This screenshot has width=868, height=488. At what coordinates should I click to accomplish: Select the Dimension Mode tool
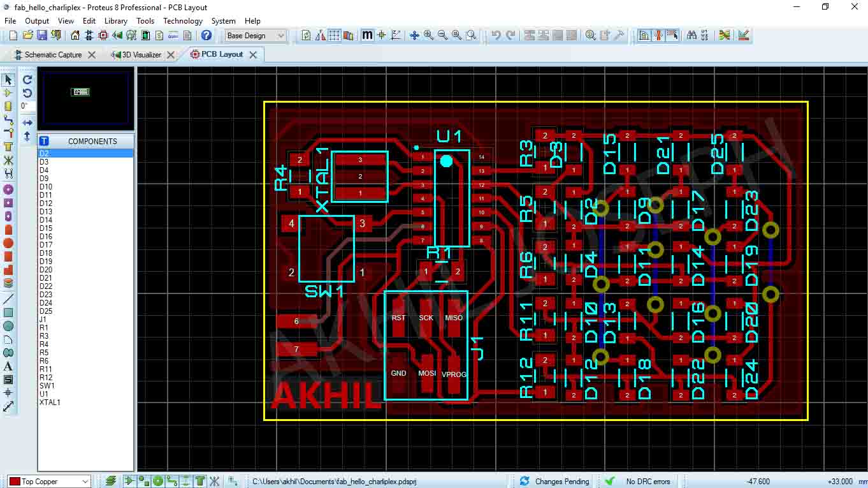[x=8, y=406]
